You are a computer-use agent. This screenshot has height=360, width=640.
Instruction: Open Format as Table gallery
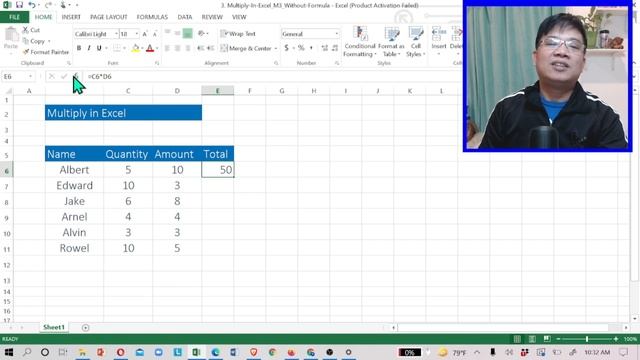[391, 42]
